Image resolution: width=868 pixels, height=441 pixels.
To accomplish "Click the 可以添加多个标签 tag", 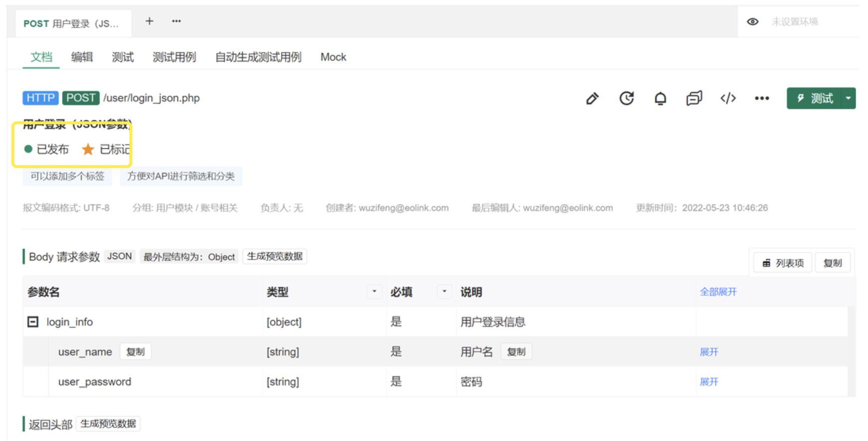I will coord(67,176).
